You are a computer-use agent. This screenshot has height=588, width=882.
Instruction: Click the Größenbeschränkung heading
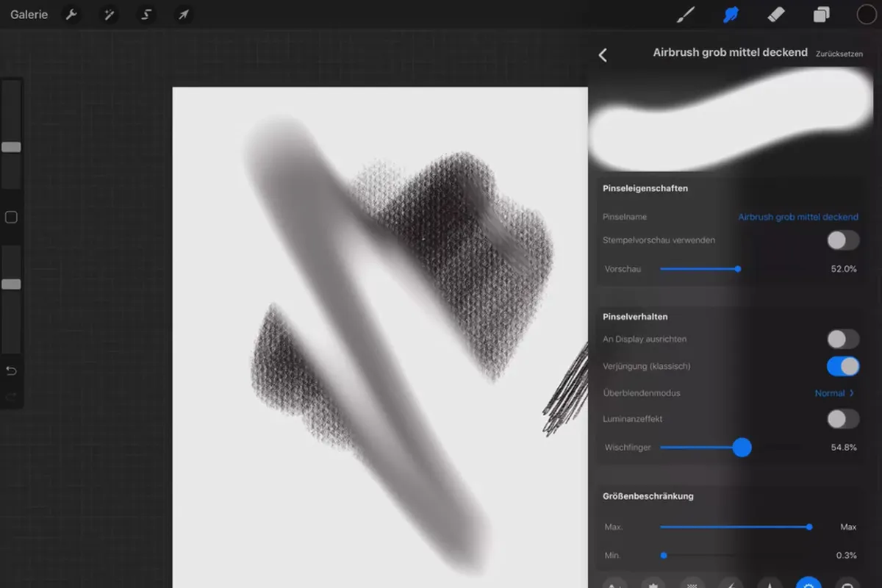click(648, 496)
